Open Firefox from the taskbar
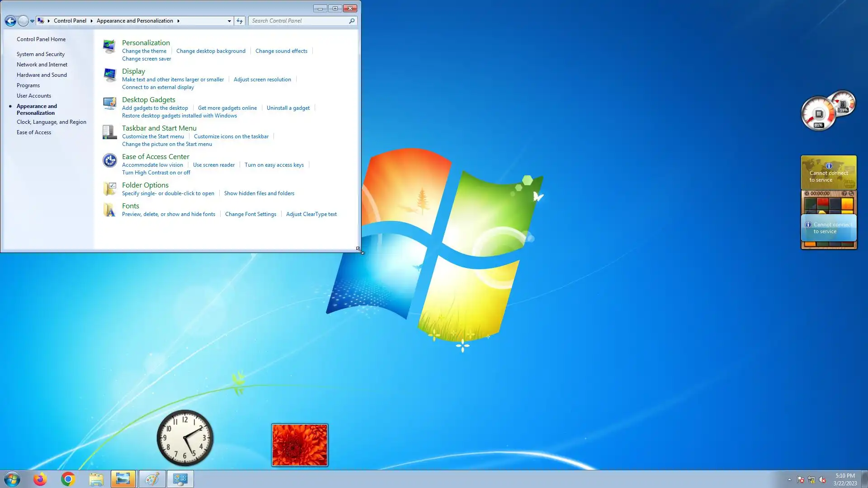 pos(40,479)
